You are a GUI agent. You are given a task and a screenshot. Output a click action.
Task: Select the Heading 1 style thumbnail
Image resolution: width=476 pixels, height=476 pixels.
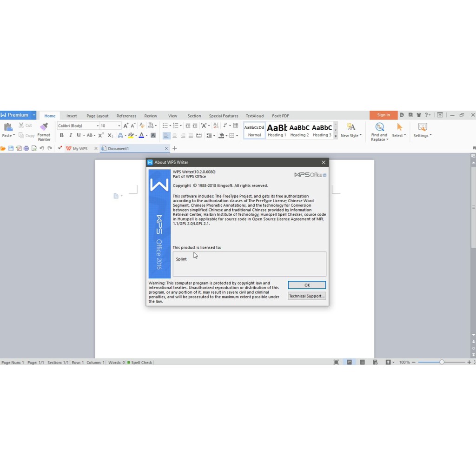(x=277, y=130)
